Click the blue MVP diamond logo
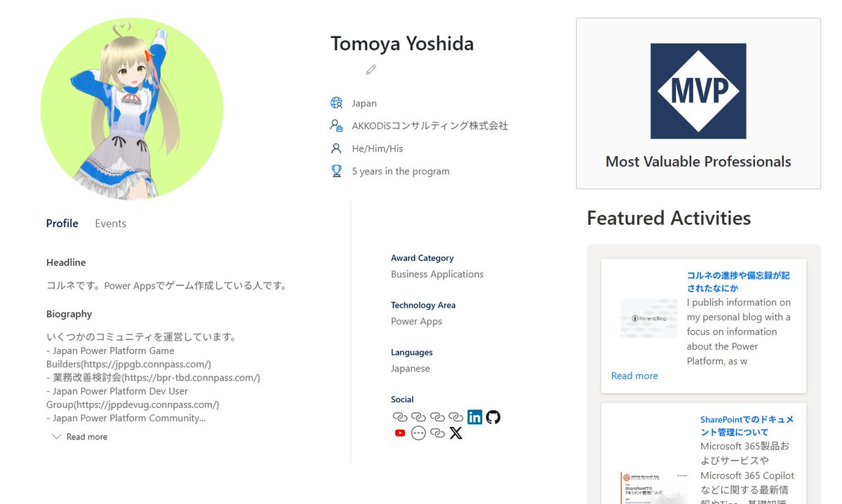This screenshot has height=504, width=842. 698,91
